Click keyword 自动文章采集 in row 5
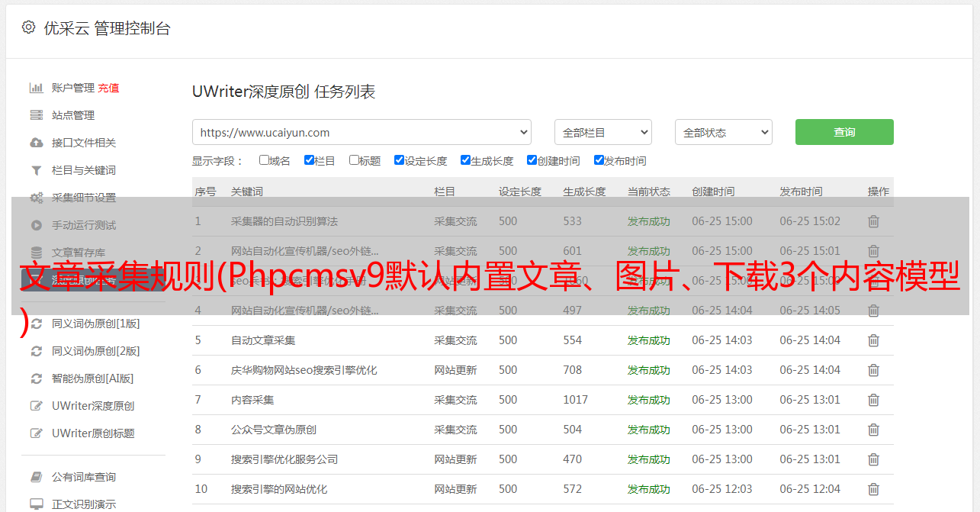This screenshot has width=980, height=512. [263, 340]
